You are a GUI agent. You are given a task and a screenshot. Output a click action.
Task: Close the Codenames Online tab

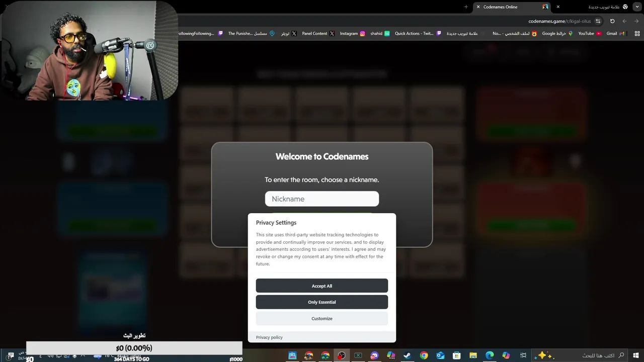pos(478,7)
